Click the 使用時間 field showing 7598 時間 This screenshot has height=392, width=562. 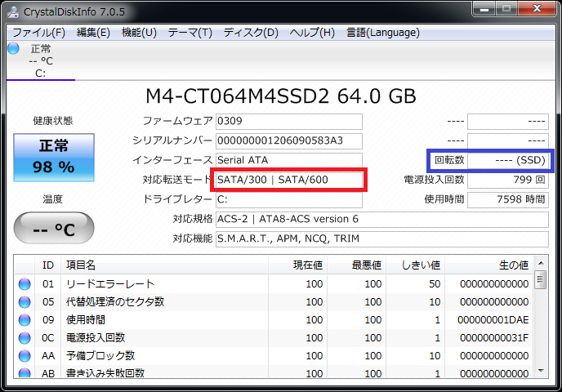(508, 199)
